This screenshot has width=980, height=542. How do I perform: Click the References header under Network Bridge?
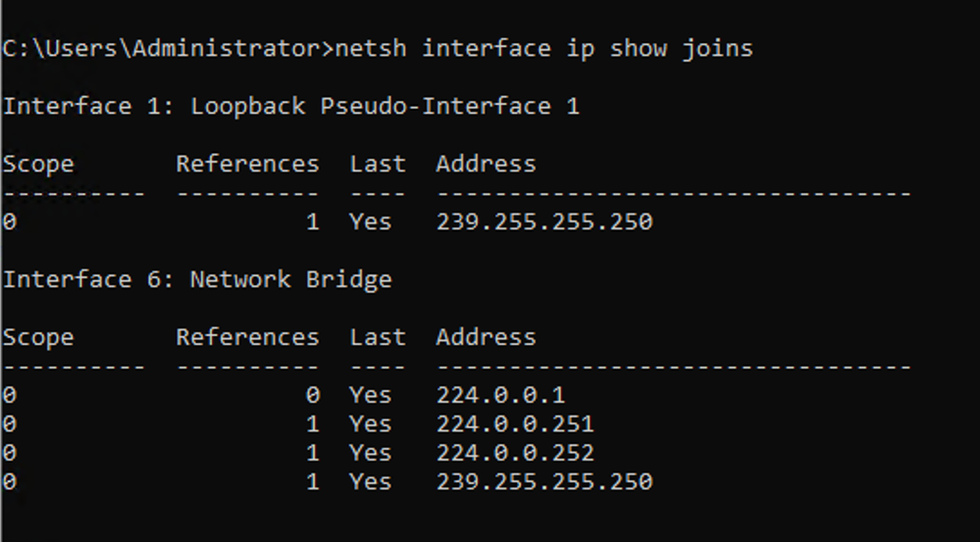tap(247, 337)
